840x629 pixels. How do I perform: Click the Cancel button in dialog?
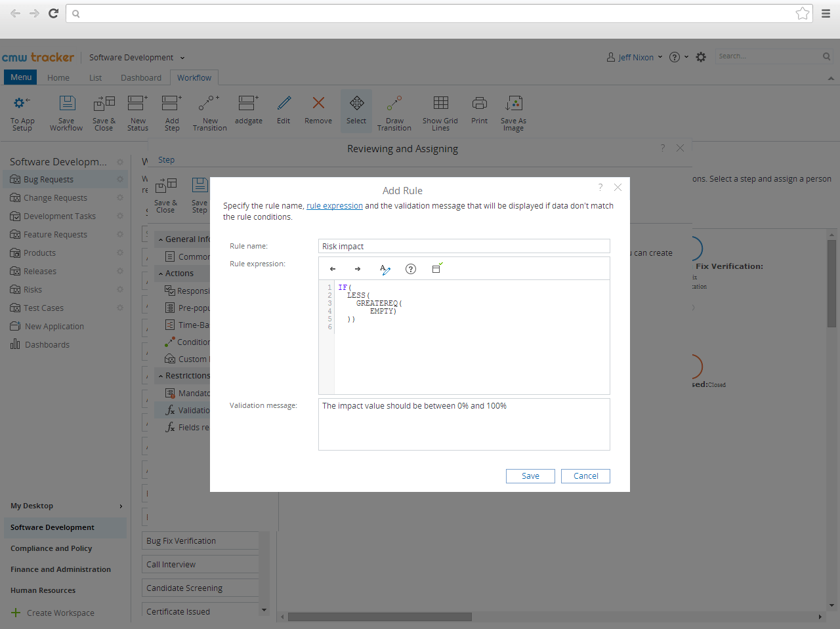coord(585,476)
